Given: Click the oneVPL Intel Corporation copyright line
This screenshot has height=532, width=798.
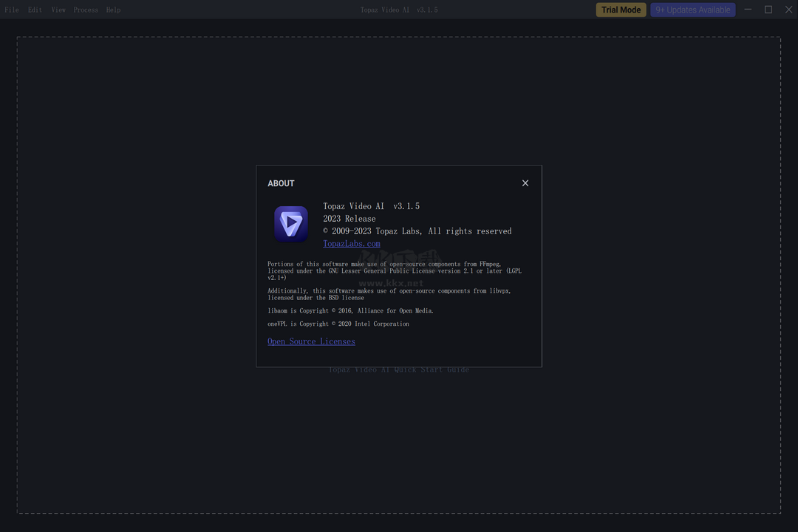Looking at the screenshot, I should [338, 324].
